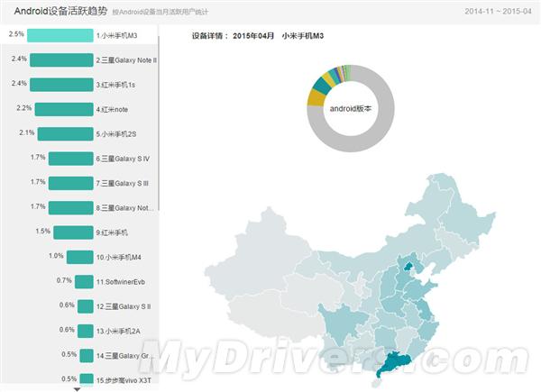Viewport: 541px width, 392px height.
Task: Click the Android设备活跃趋势 title
Action: 60,11
